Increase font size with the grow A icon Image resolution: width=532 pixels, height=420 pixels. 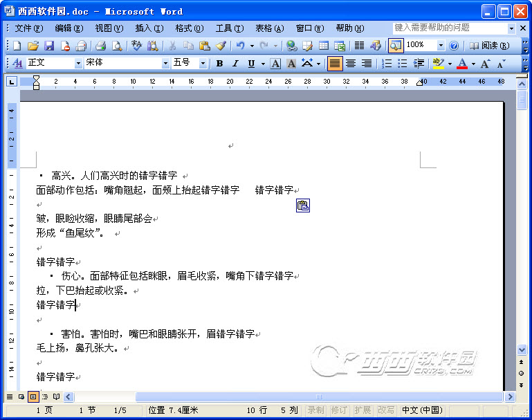click(x=486, y=64)
